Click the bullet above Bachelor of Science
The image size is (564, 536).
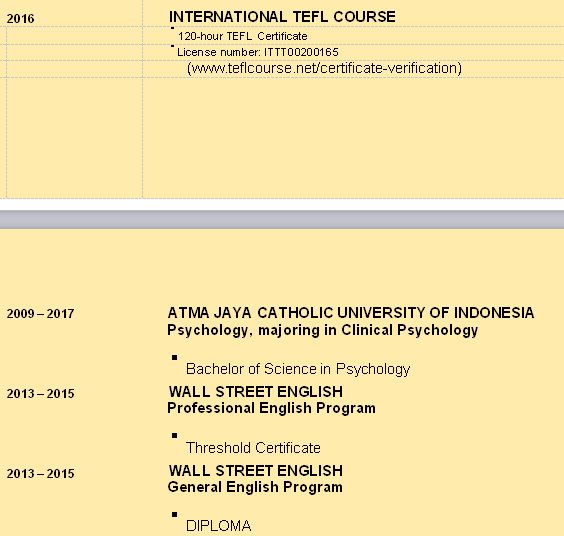pos(174,357)
